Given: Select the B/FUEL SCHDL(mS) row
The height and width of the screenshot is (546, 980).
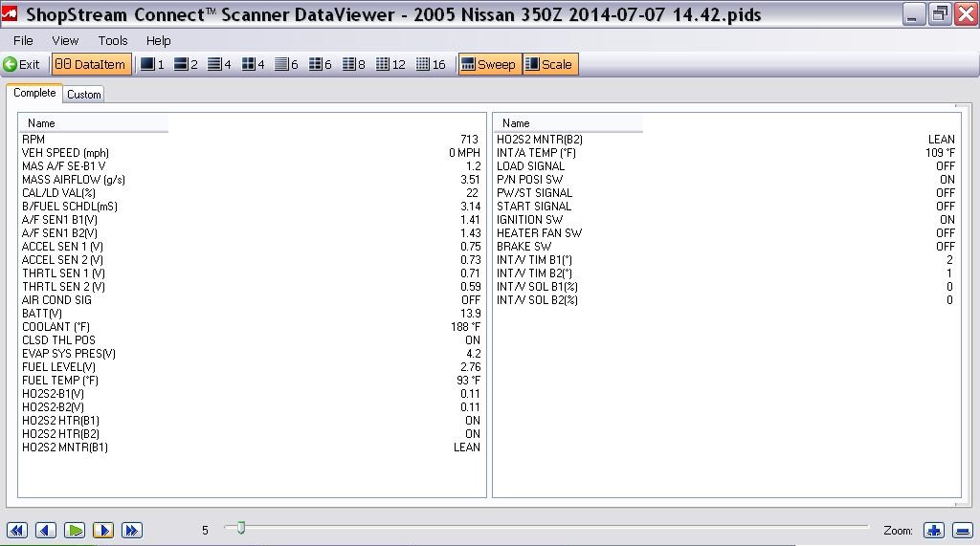Looking at the screenshot, I should pos(252,207).
